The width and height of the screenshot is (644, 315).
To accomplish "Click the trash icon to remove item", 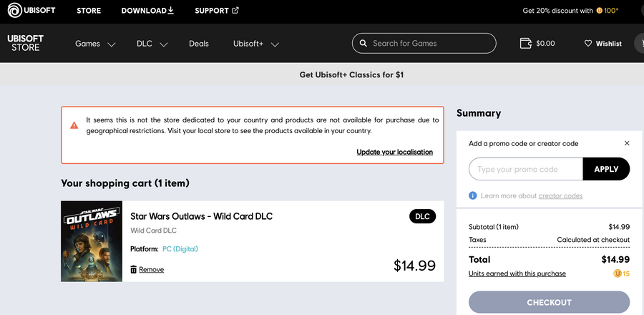I will pyautogui.click(x=134, y=269).
